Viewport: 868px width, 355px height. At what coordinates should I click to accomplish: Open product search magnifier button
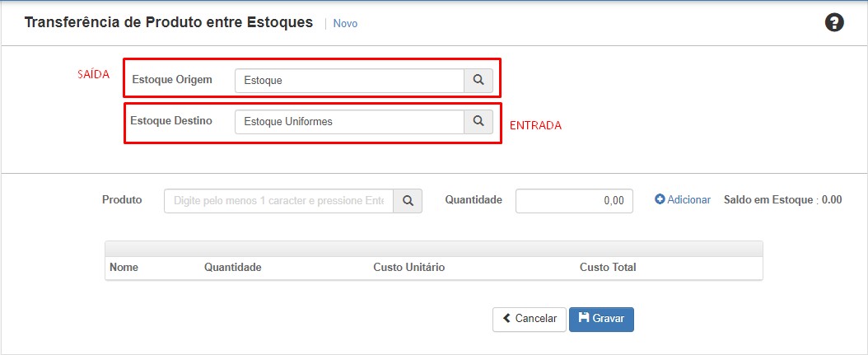pyautogui.click(x=408, y=201)
